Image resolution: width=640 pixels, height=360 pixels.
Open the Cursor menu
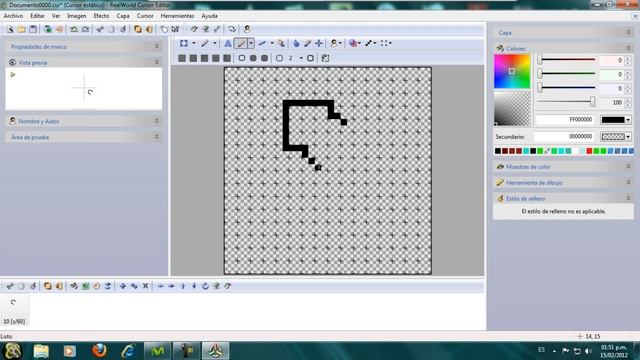(145, 16)
